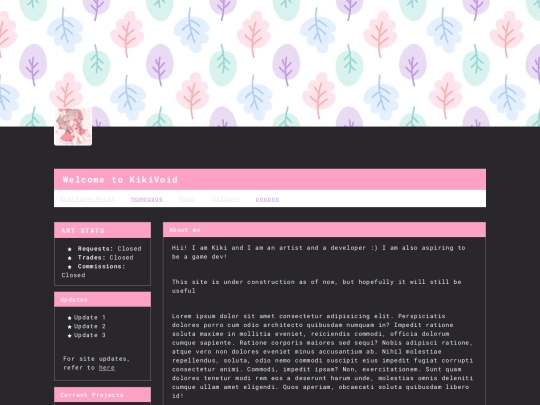The width and height of the screenshot is (540, 405).
Task: Click the 'Hii! I am Kiki' paragraph
Action: (x=319, y=252)
